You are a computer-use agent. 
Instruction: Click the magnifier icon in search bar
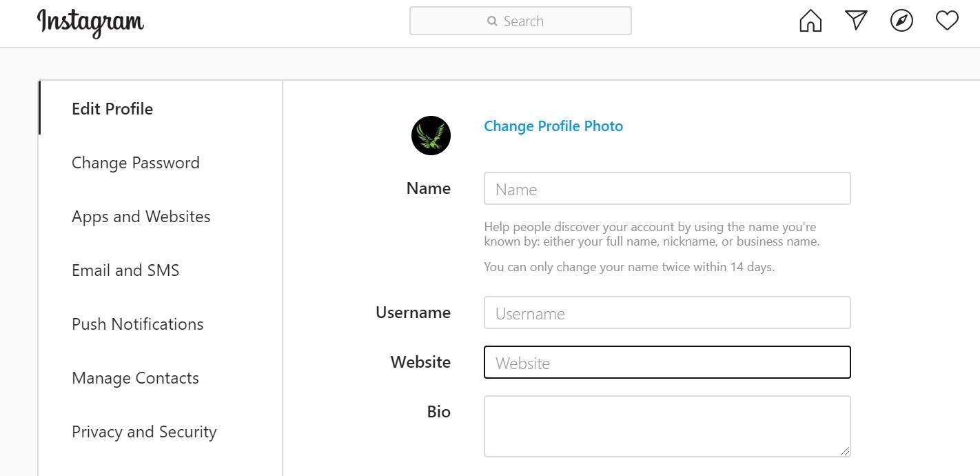point(492,21)
